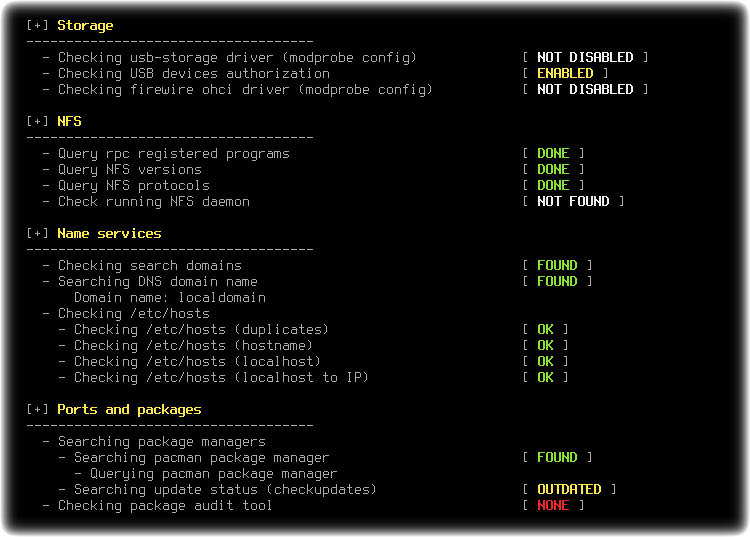Select the Ports and packages heading
This screenshot has height=537, width=750.
(x=129, y=410)
